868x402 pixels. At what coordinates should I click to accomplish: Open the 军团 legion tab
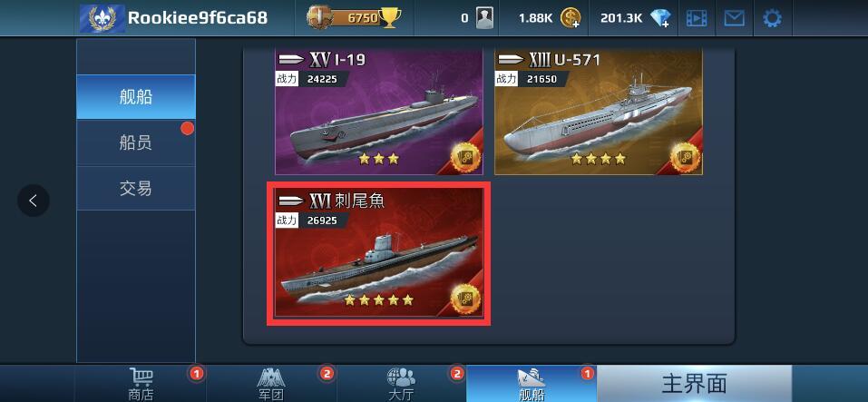pos(271,383)
